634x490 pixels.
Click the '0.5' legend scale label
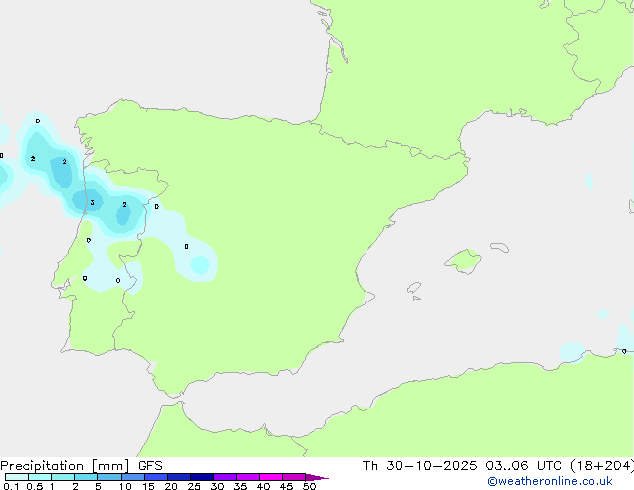(x=35, y=486)
